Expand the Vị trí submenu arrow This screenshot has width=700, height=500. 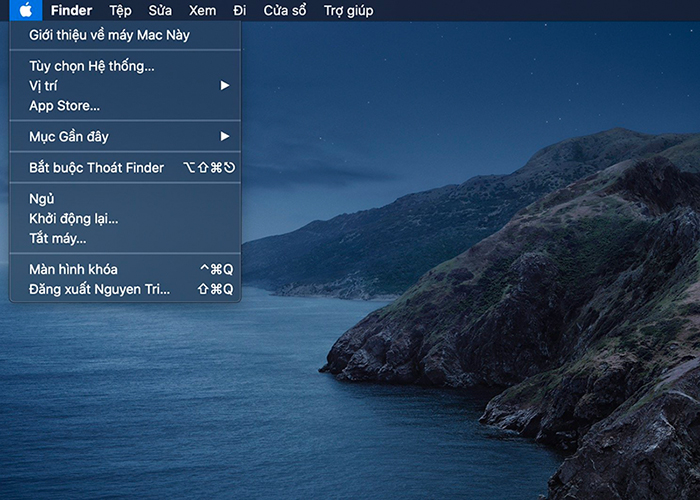[225, 85]
